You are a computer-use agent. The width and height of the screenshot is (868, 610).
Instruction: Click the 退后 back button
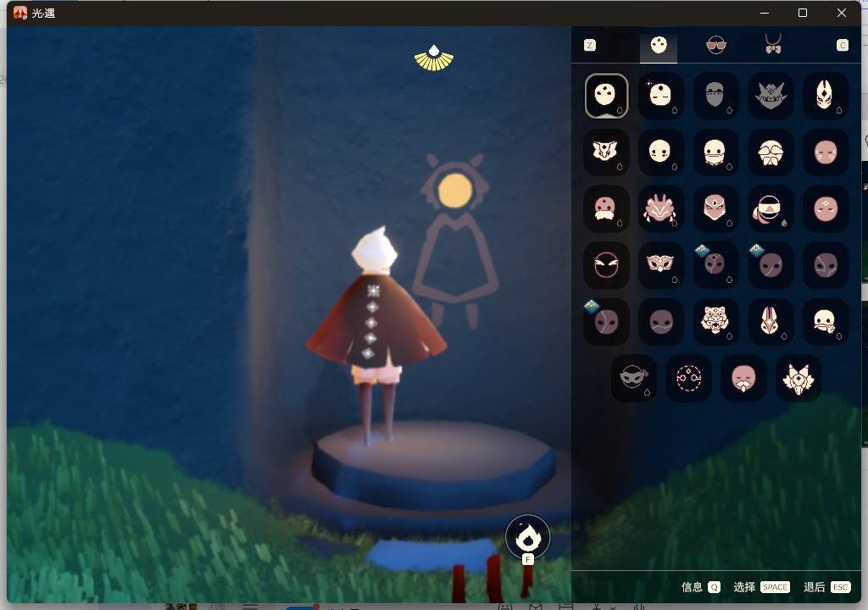pyautogui.click(x=826, y=587)
